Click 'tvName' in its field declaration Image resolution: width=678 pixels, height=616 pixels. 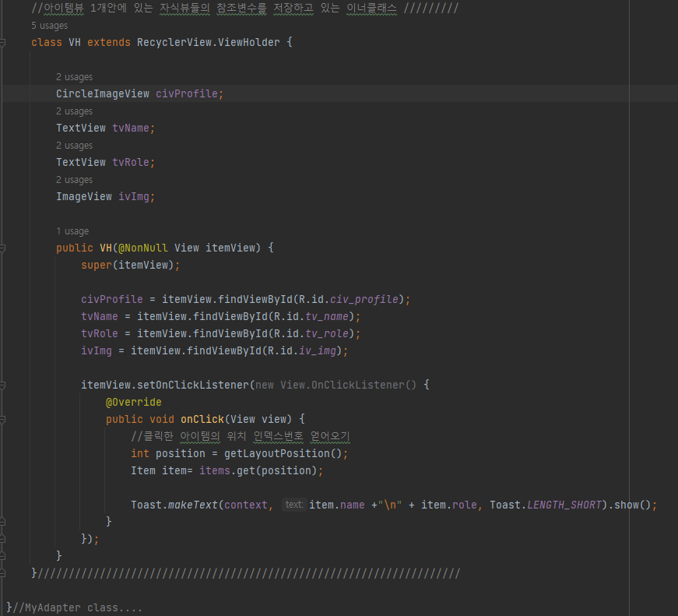coord(131,128)
